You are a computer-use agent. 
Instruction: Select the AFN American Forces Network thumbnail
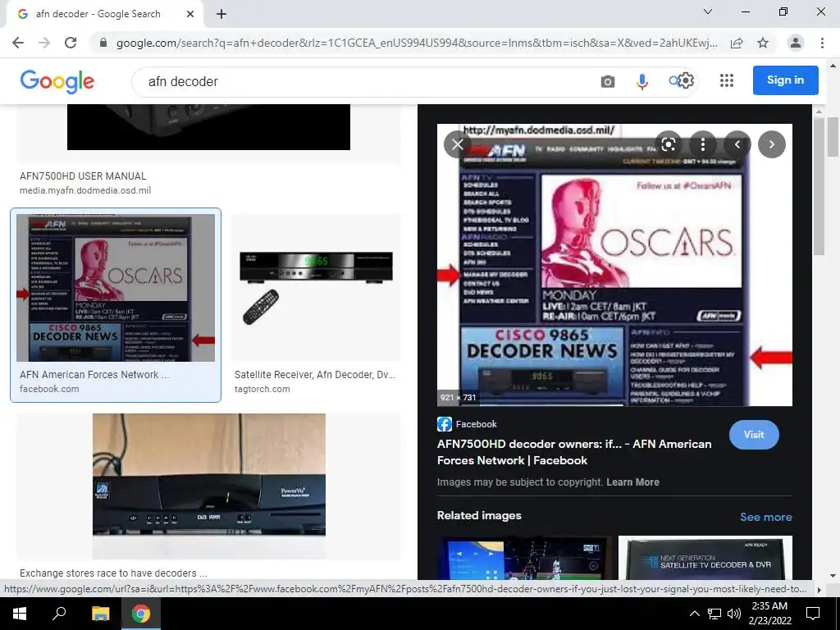pos(116,288)
